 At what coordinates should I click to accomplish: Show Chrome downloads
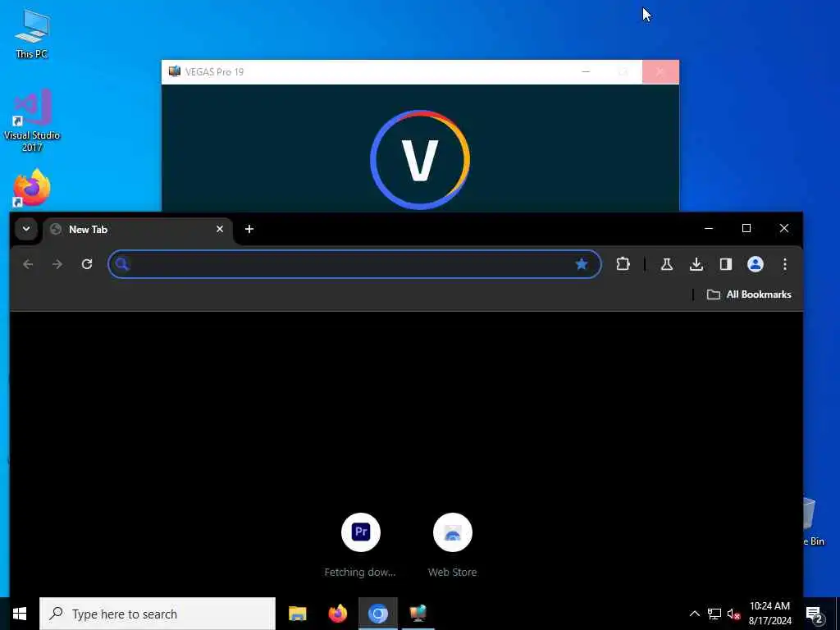click(696, 264)
